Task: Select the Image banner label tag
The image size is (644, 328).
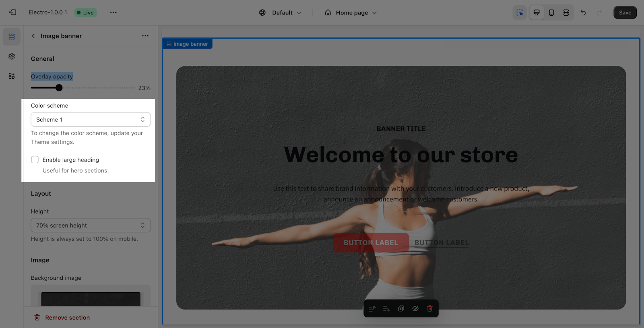Action: tap(188, 44)
